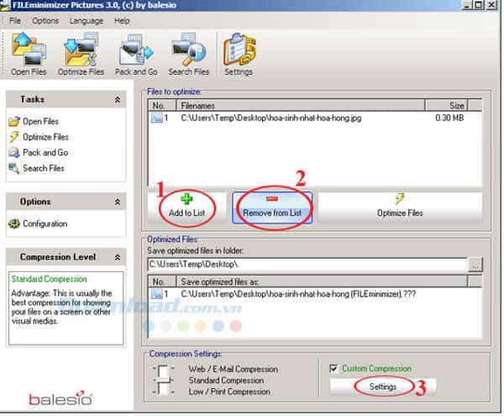The image size is (504, 420).
Task: Click the image icon of optimized file row
Action: click(x=157, y=294)
